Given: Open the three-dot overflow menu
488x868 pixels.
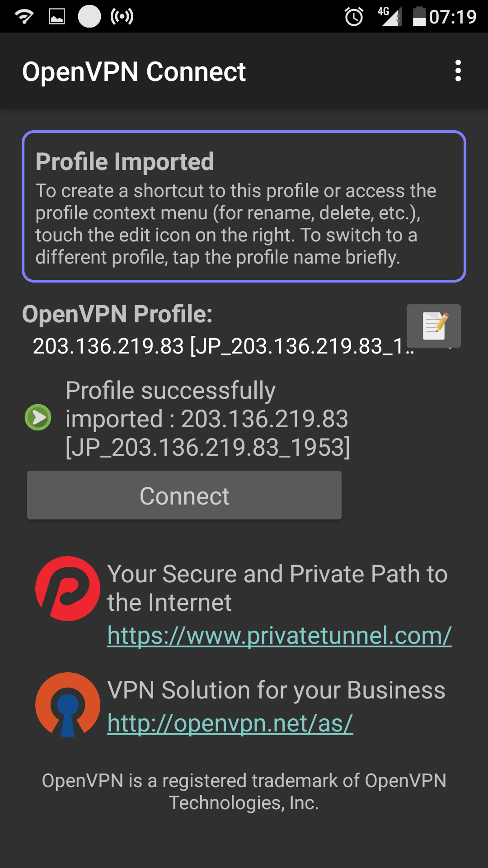Looking at the screenshot, I should tap(458, 71).
